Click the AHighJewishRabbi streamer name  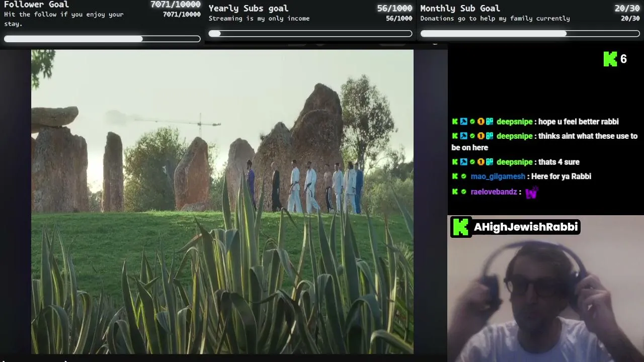click(x=526, y=227)
